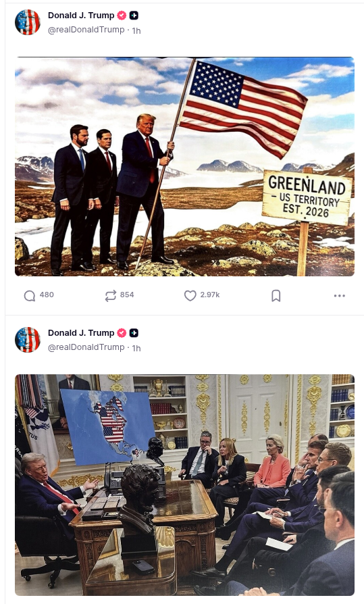Click the dark plus badge in the first post
Viewport: 364px width, 604px height.
coord(134,16)
